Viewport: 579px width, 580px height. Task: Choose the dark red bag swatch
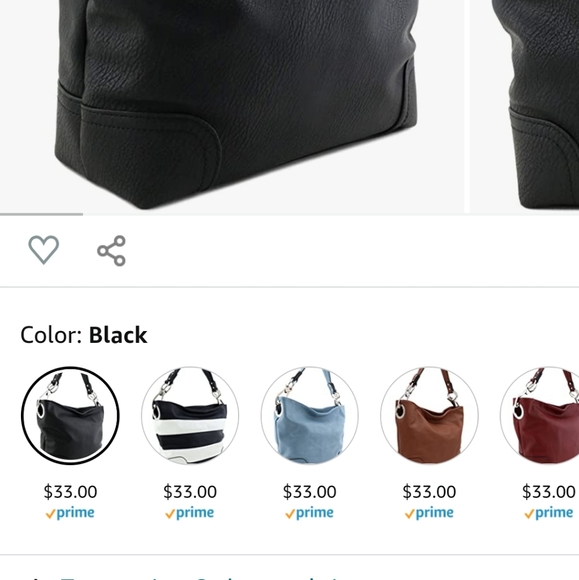click(x=539, y=415)
